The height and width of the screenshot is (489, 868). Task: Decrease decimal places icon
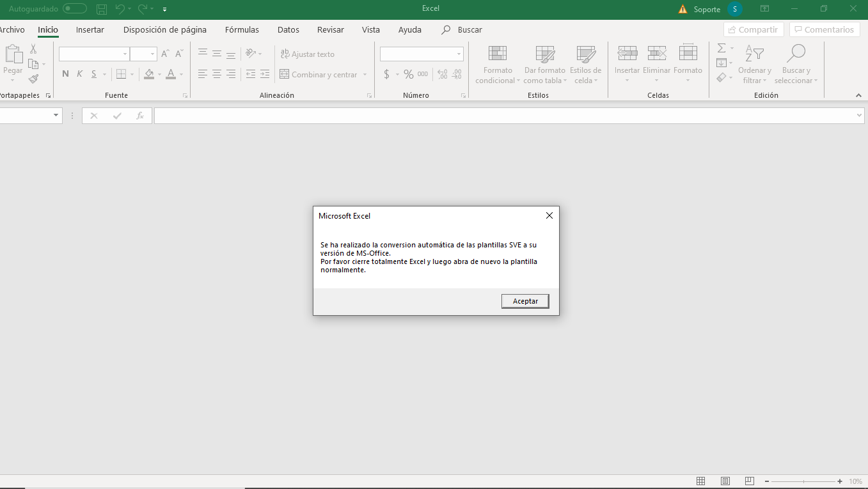[457, 74]
